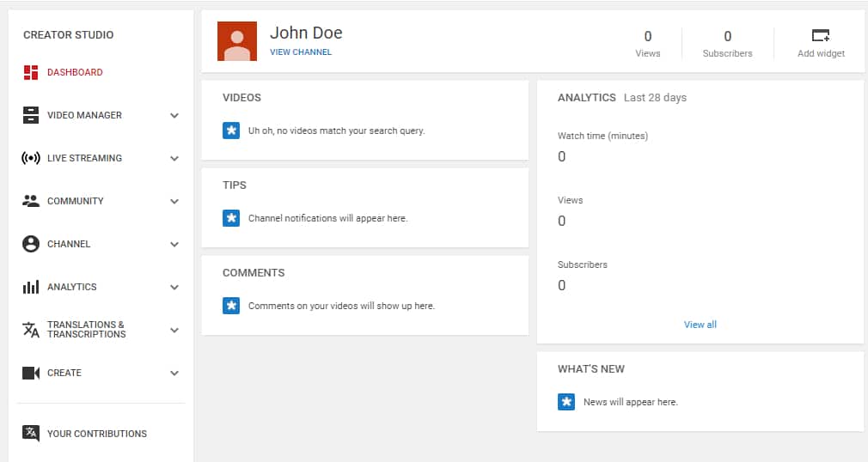Click the Video Manager drawer icon
This screenshot has height=462, width=868.
(31, 115)
